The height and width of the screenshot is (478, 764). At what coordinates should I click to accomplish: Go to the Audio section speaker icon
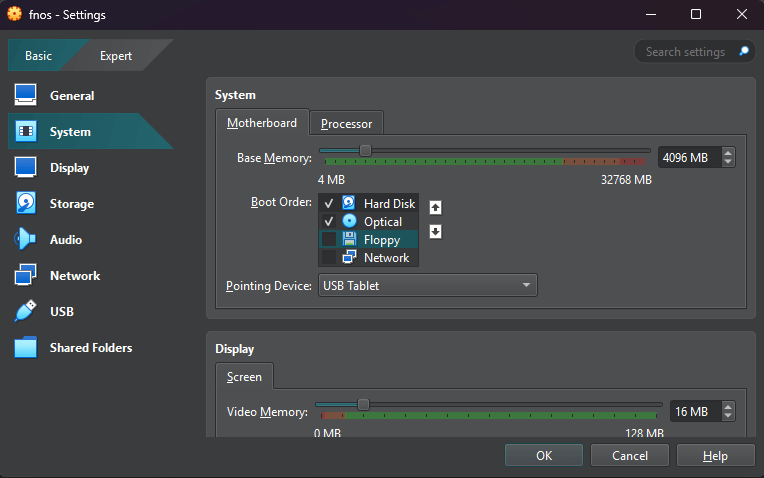[x=25, y=240]
